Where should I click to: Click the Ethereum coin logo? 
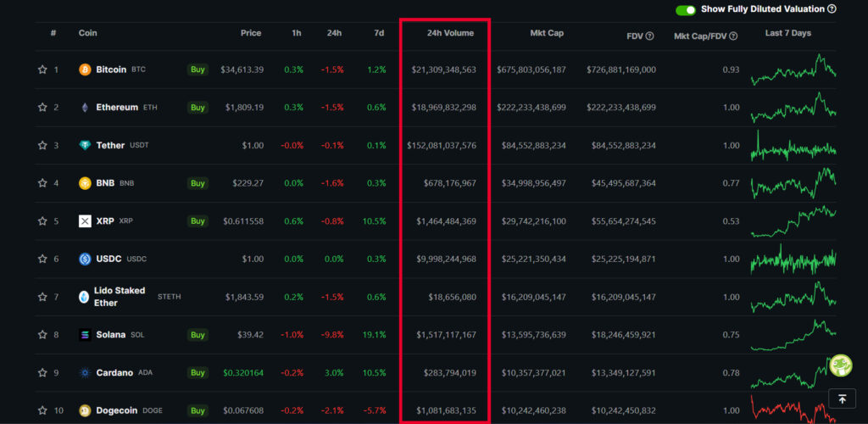85,108
